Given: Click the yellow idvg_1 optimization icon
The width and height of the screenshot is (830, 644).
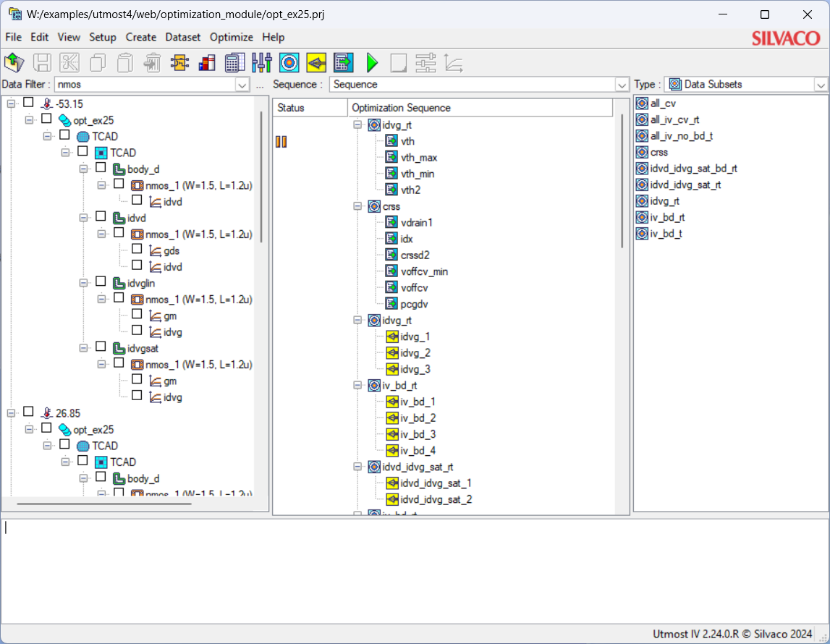Looking at the screenshot, I should [x=392, y=336].
